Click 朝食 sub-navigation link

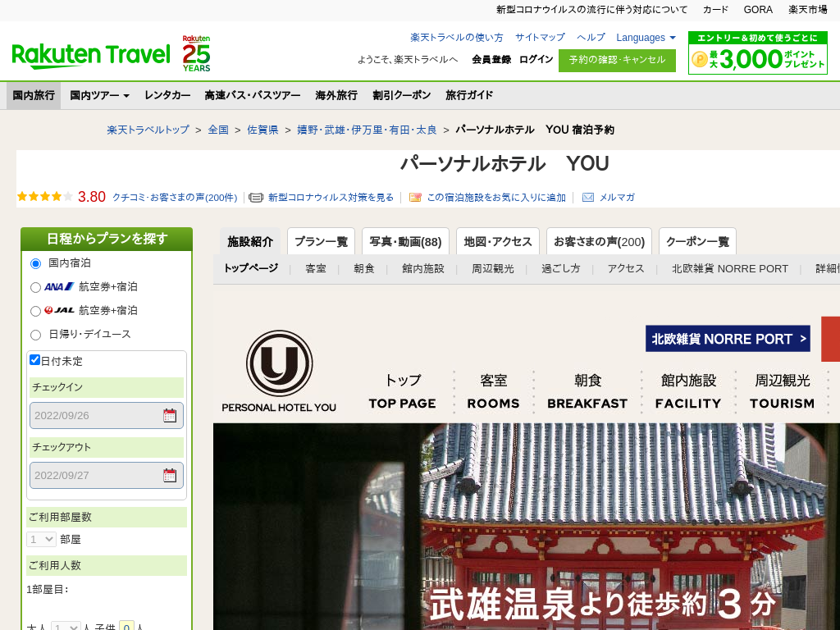363,268
